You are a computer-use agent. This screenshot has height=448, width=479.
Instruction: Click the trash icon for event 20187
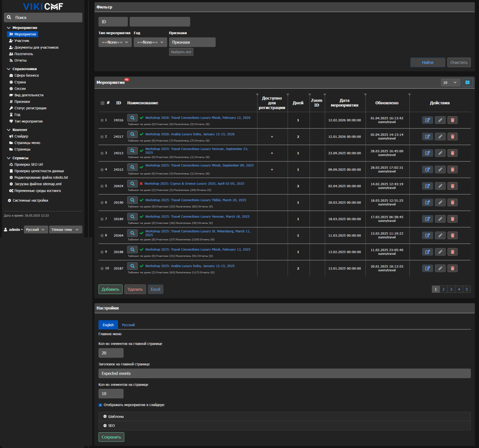coord(452,268)
